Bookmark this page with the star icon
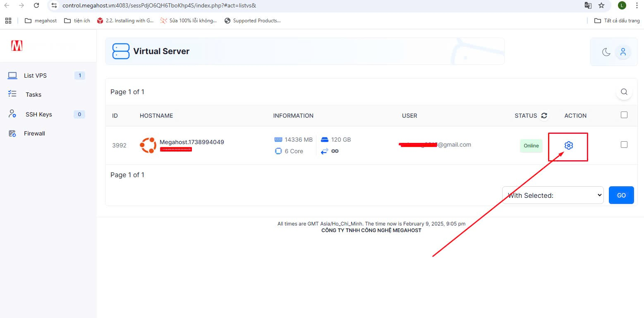Image resolution: width=644 pixels, height=318 pixels. (601, 6)
